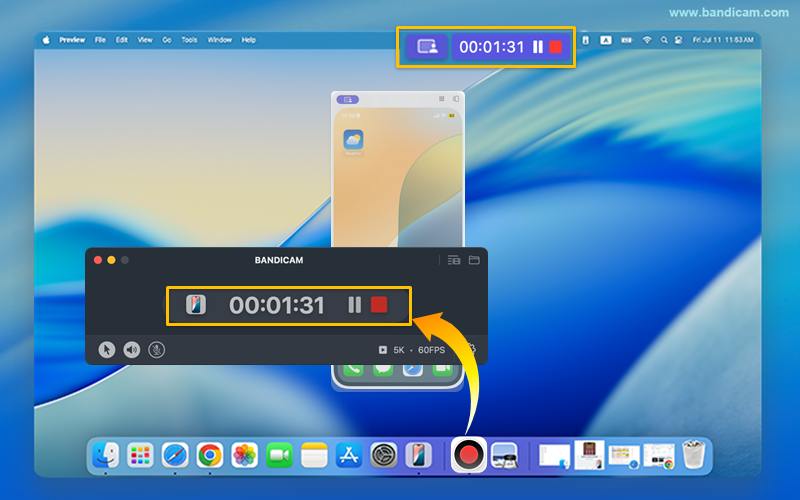Open Bandicam recordings list panel icon

[x=454, y=260]
